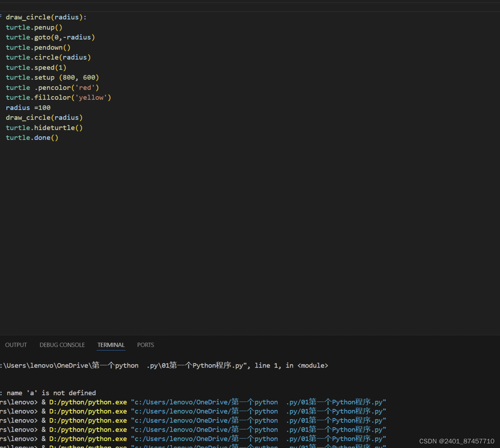Click the fillcolor('yellow') line
Image resolution: width=500 pixels, height=448 pixels.
point(58,98)
